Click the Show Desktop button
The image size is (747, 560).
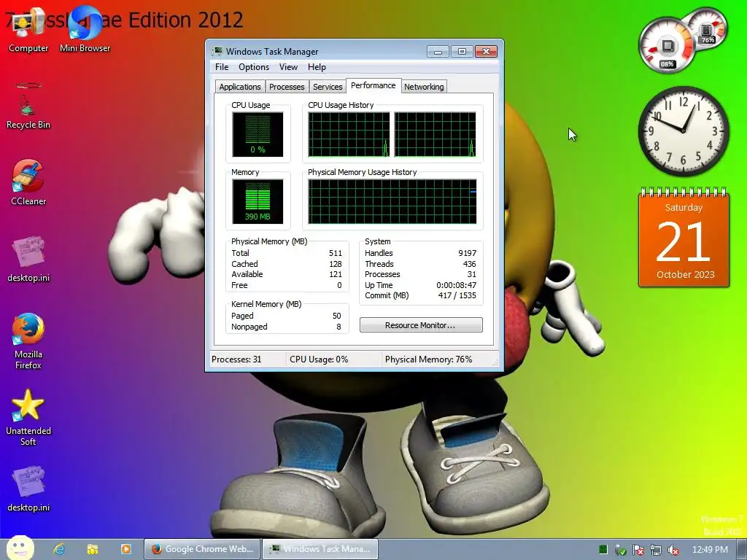[x=742, y=550]
